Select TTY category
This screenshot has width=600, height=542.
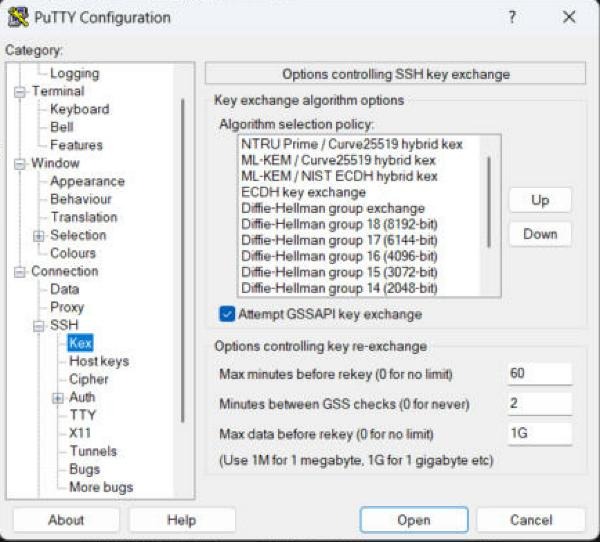click(x=83, y=415)
